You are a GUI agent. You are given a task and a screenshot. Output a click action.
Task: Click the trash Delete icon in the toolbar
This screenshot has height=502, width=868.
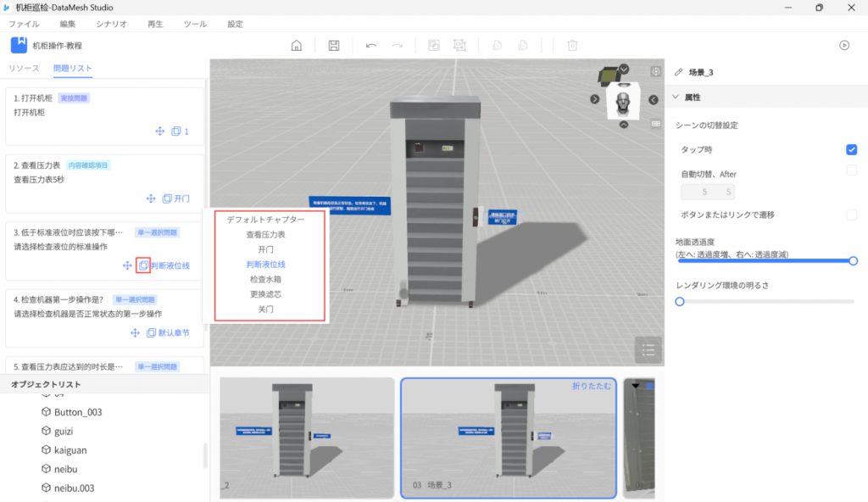pos(572,46)
